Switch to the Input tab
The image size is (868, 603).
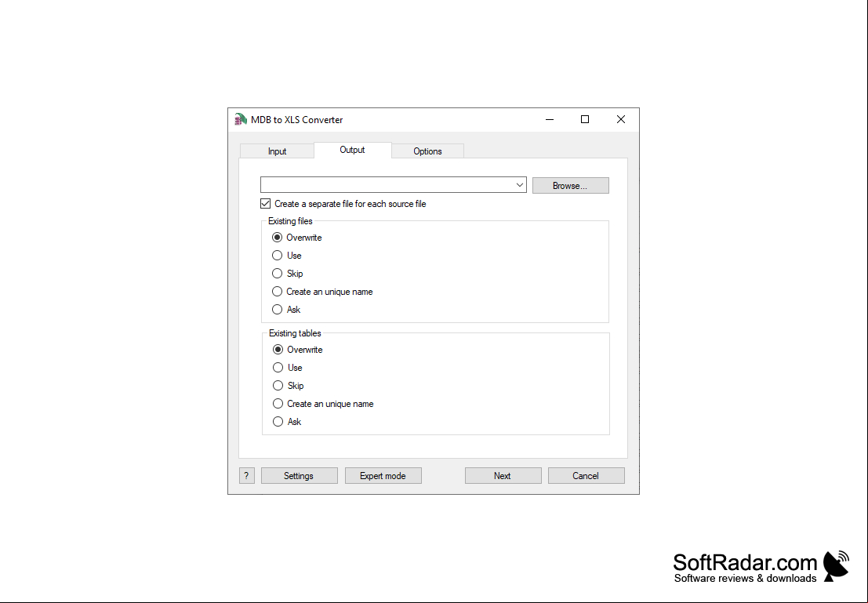277,151
